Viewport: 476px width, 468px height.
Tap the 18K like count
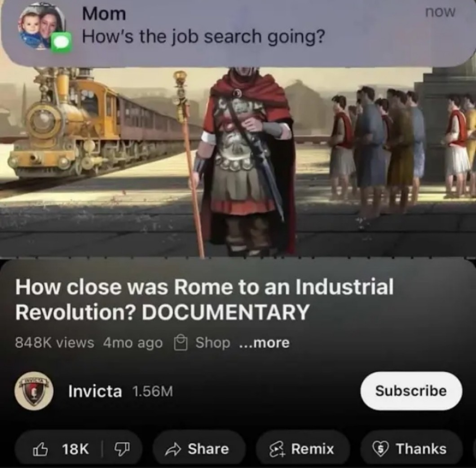tap(75, 449)
